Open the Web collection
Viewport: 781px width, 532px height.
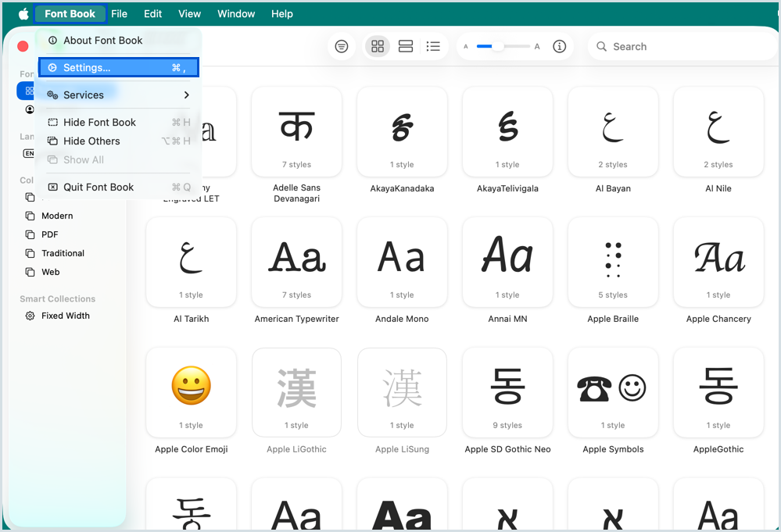(51, 272)
